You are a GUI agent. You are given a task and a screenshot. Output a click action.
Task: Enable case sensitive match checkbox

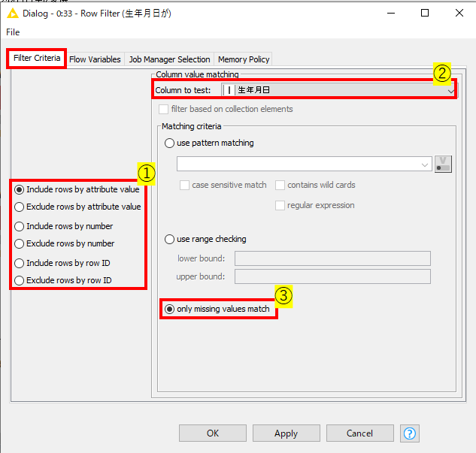tap(184, 185)
